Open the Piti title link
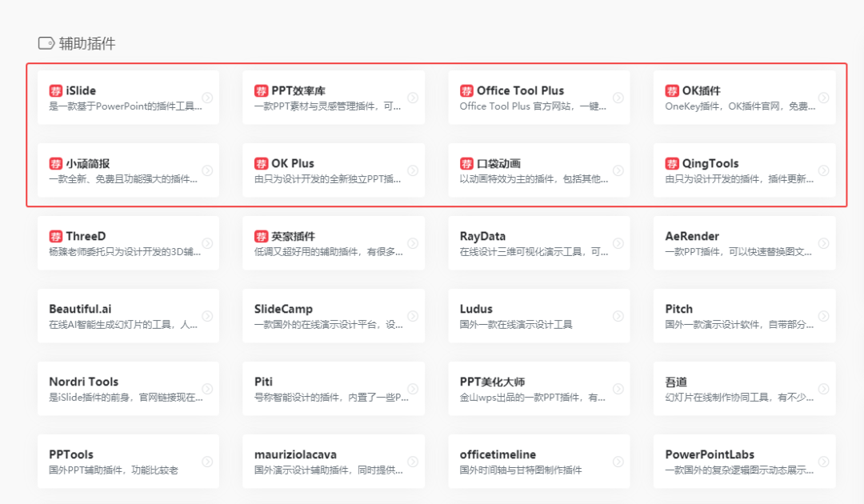Viewport: 864px width, 504px height. coord(263,382)
